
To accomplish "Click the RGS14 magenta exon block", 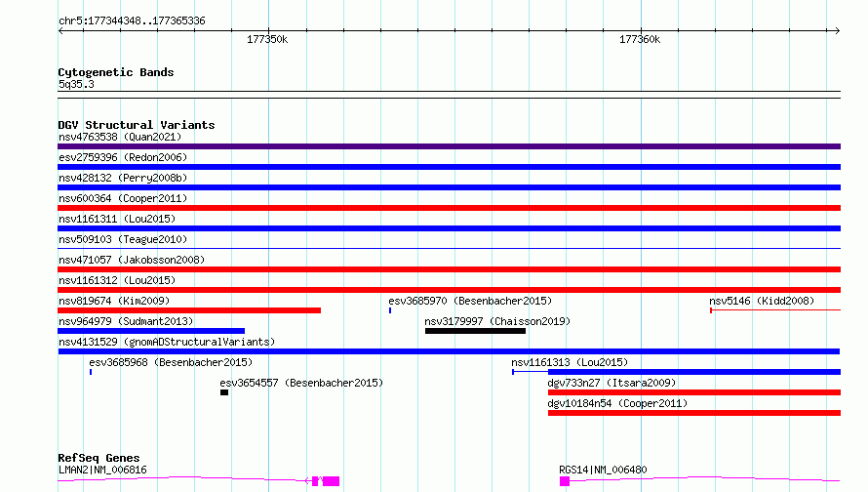I will tap(565, 481).
